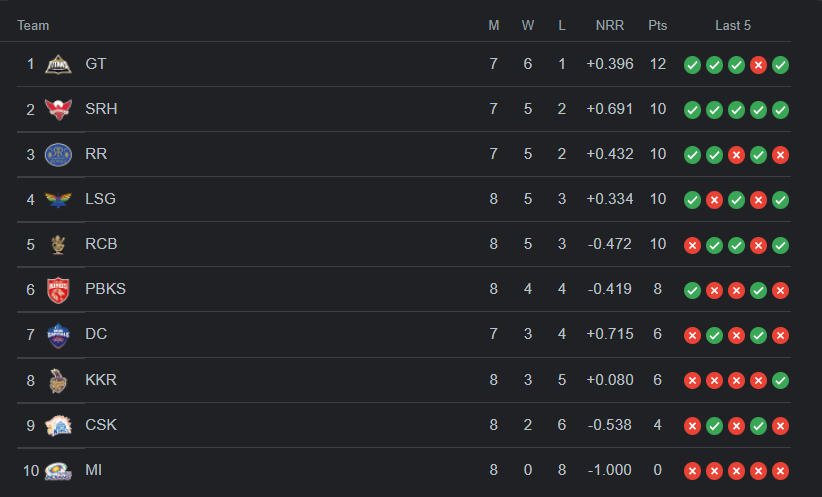Click GT's red loss icon in Last 5
Viewport: 822px width, 497px height.
click(x=758, y=65)
